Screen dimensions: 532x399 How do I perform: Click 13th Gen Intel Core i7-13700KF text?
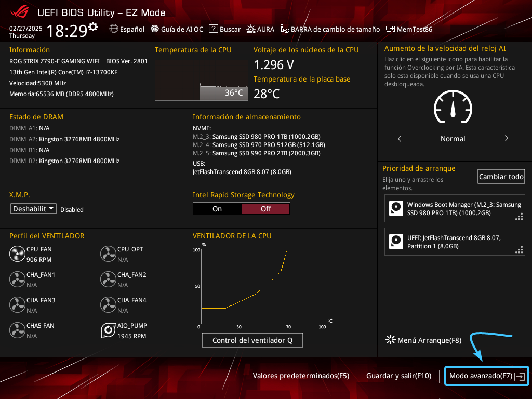(63, 72)
